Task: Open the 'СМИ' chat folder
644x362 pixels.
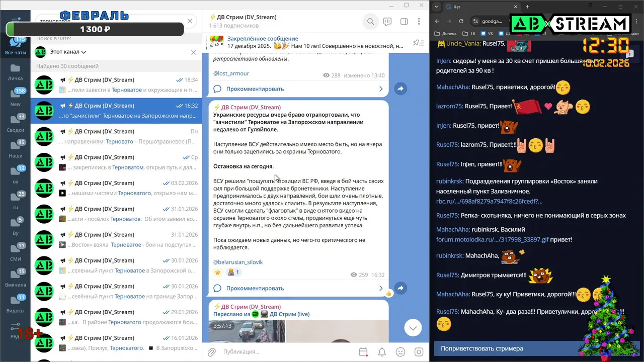Action: tap(16, 252)
